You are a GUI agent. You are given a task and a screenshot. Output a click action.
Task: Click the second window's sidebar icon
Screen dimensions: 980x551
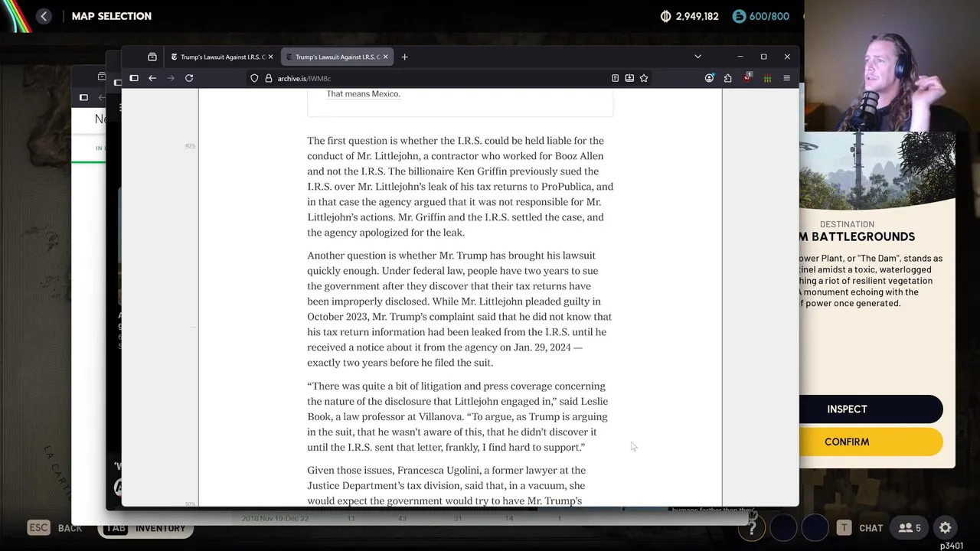(x=117, y=82)
